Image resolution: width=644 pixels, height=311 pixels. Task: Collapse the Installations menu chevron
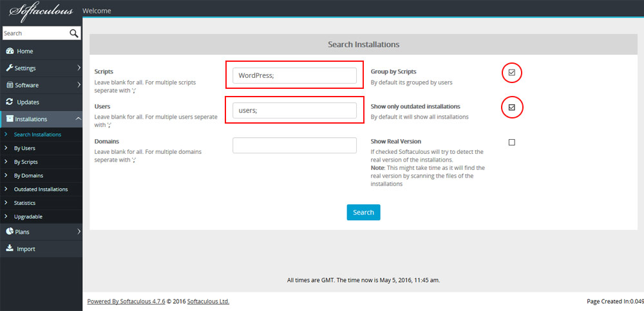pos(79,118)
